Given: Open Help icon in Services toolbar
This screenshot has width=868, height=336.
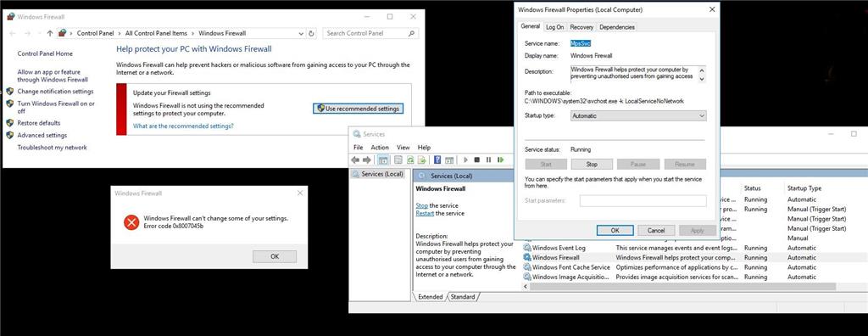Looking at the screenshot, I should tap(437, 160).
